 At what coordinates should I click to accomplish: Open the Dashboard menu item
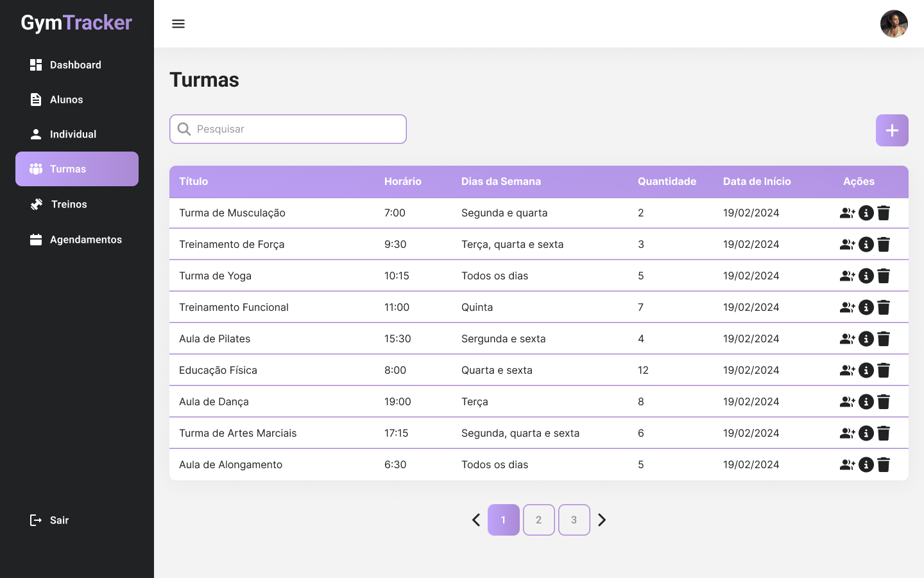[76, 65]
